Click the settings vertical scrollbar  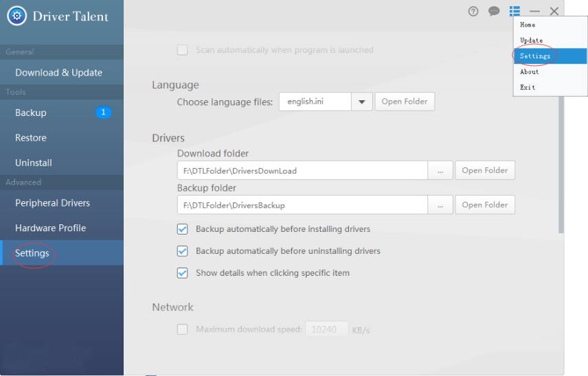pos(561,165)
